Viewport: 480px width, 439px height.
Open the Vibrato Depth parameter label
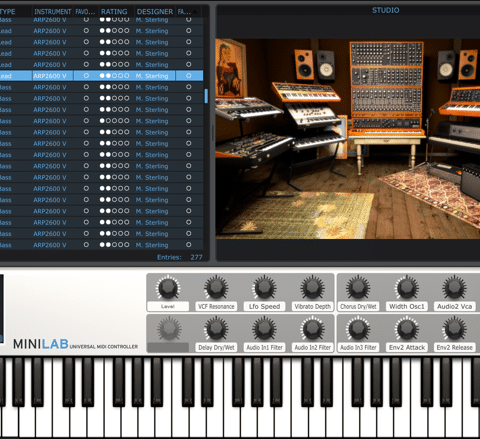[x=312, y=306]
